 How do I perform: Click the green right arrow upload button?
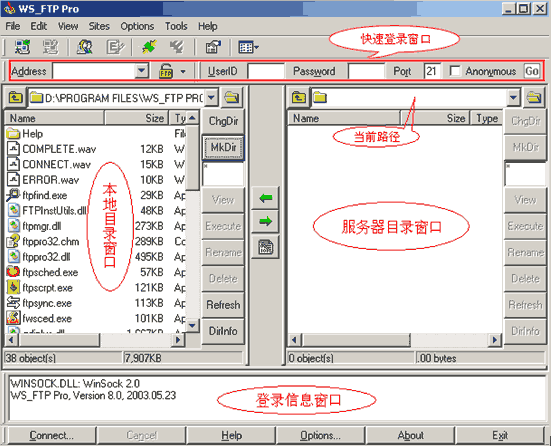[x=265, y=221]
